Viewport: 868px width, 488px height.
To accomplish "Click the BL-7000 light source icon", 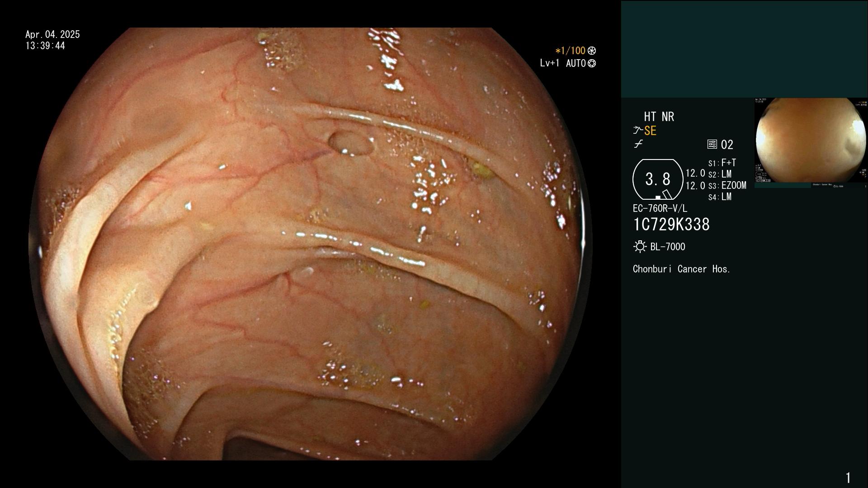I will coord(640,247).
